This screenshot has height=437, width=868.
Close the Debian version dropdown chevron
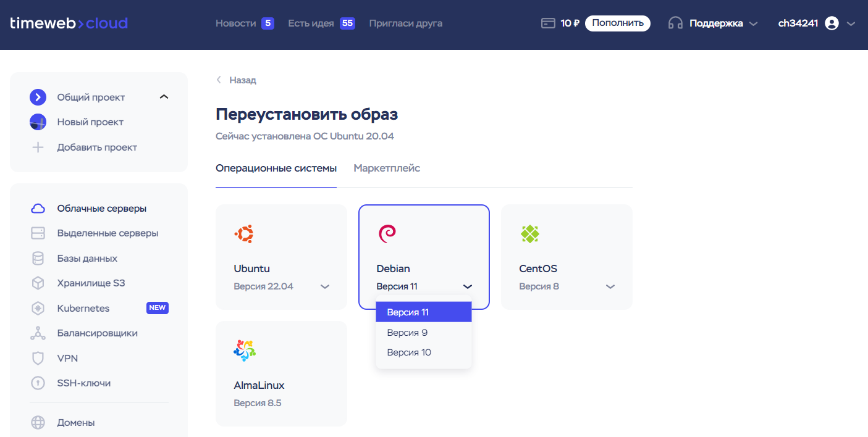click(468, 286)
